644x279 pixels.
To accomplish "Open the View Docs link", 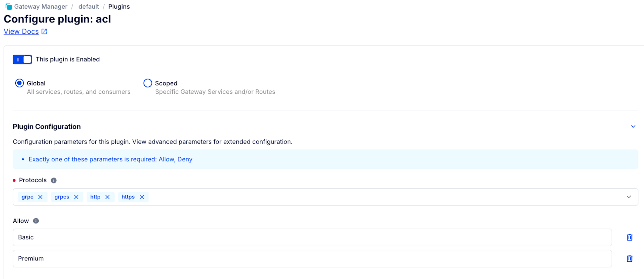I will (21, 31).
